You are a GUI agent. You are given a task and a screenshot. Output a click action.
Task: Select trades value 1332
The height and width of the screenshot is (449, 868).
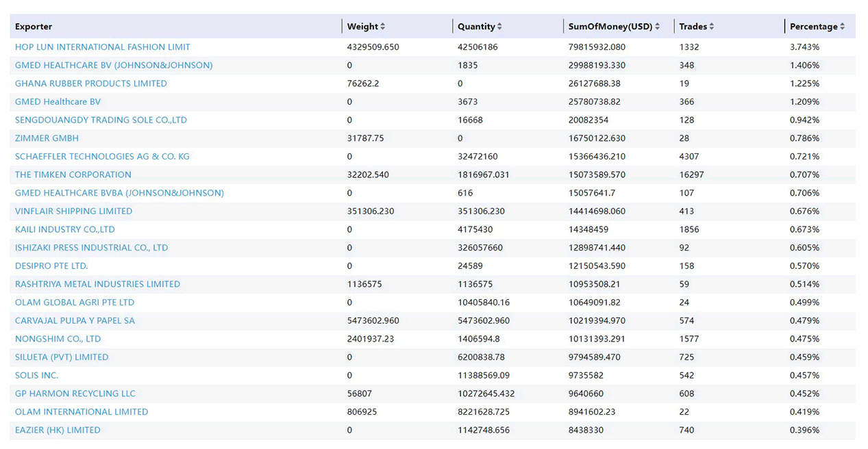coord(689,47)
